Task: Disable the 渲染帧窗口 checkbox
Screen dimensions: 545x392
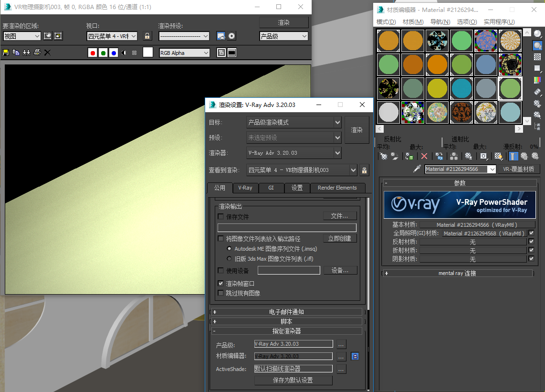Action: (x=220, y=283)
